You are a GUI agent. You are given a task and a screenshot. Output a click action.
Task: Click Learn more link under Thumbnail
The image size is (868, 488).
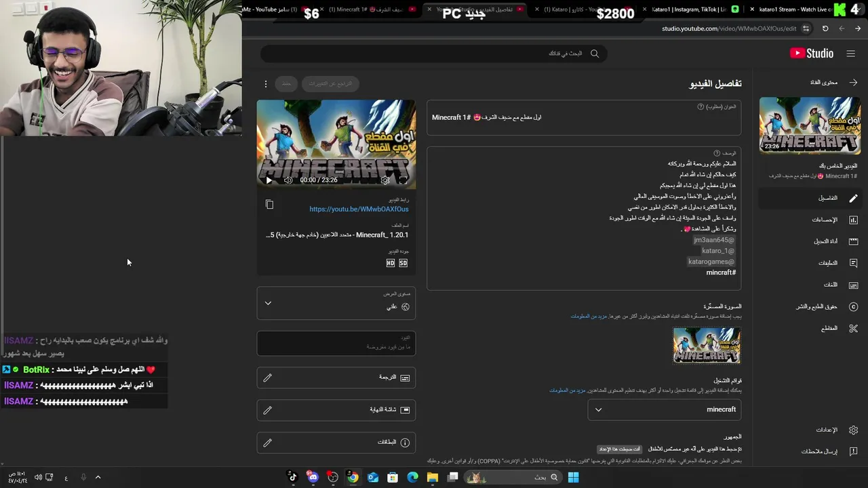coord(589,317)
